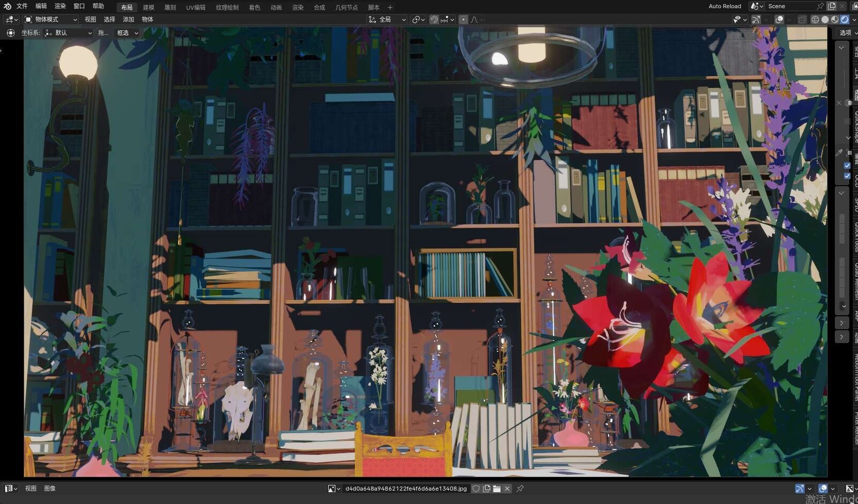The height and width of the screenshot is (504, 858).
Task: Click the Auto Reload button
Action: click(725, 6)
